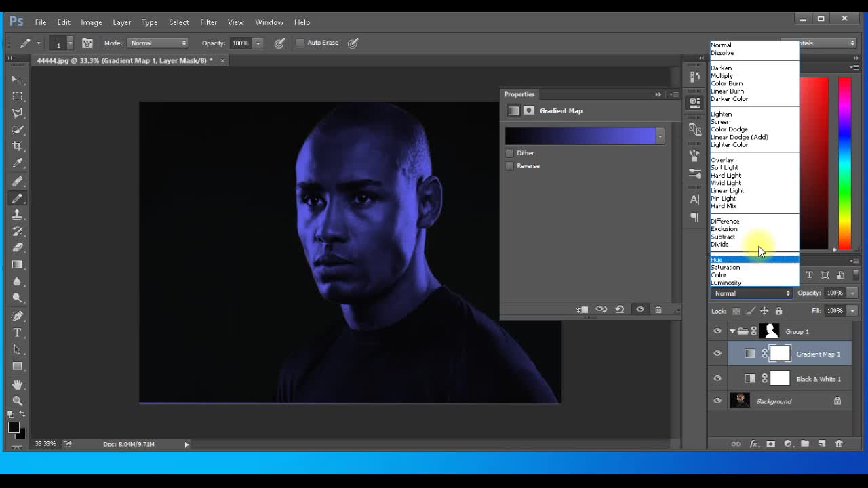The image size is (868, 488).
Task: Collapse the Group 1 layer folder
Action: (x=732, y=331)
